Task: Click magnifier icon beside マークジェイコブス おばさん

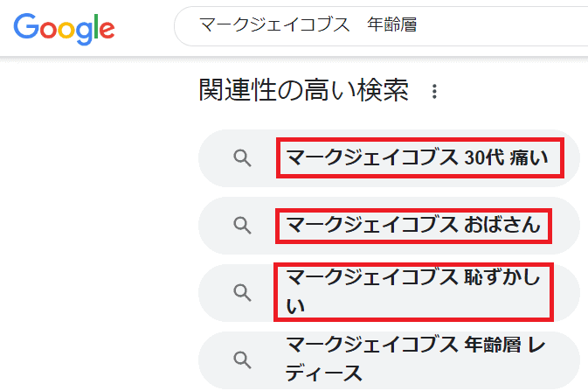Action: (x=242, y=226)
